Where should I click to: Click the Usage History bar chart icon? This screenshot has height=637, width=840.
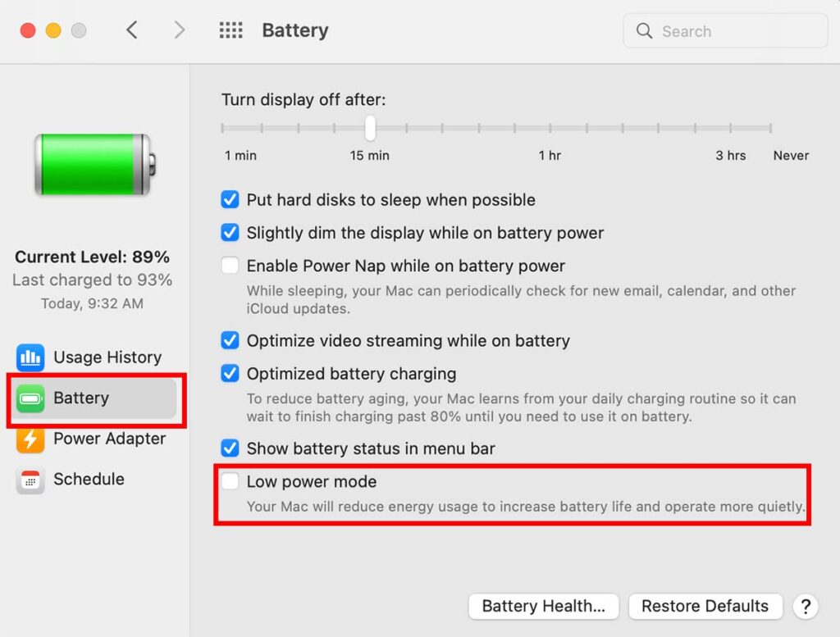[x=30, y=357]
